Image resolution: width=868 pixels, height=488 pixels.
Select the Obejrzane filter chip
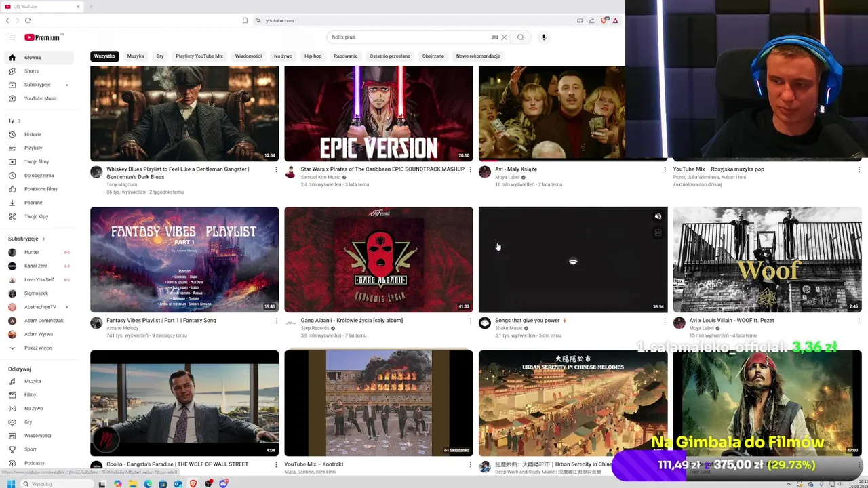click(x=433, y=56)
